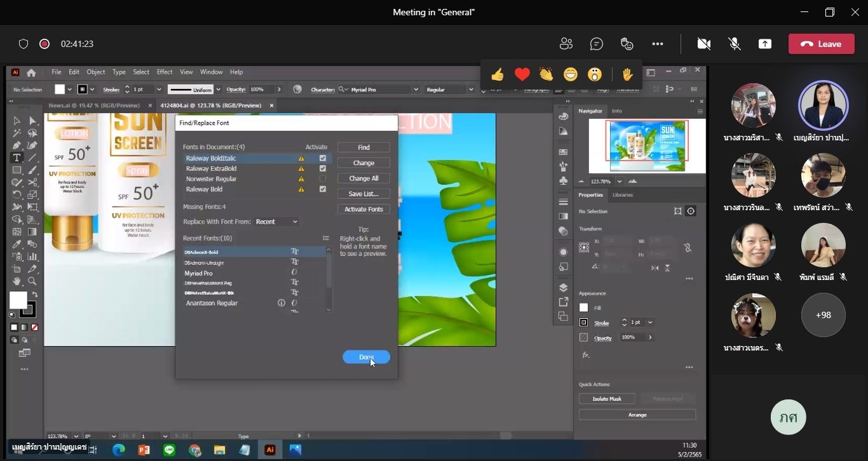Leave the Teams meeting
This screenshot has height=461, width=868.
click(x=821, y=44)
